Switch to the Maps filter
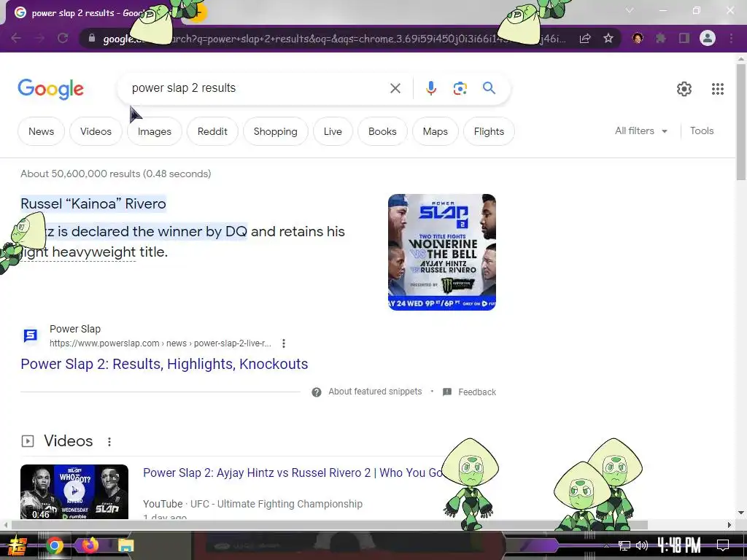Viewport: 747px width, 560px height. (435, 131)
